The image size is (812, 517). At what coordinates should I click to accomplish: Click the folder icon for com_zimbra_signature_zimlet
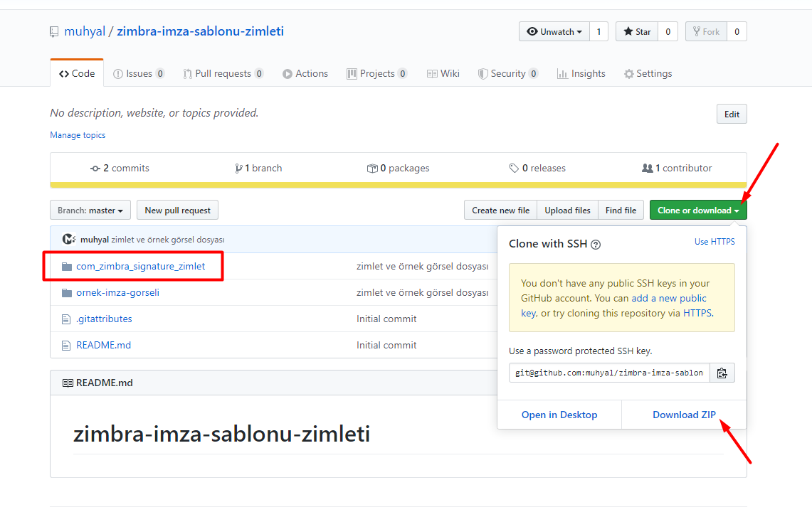pyautogui.click(x=67, y=267)
